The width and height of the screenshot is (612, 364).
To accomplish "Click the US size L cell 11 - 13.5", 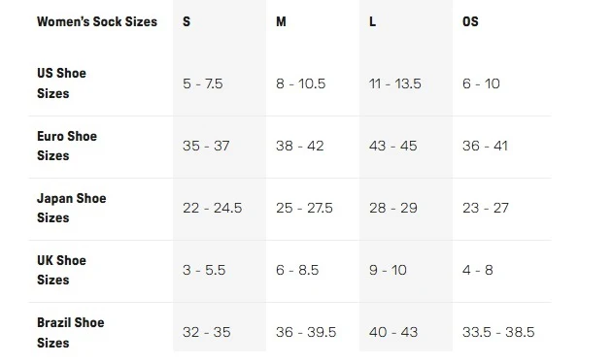I will 395,83.
